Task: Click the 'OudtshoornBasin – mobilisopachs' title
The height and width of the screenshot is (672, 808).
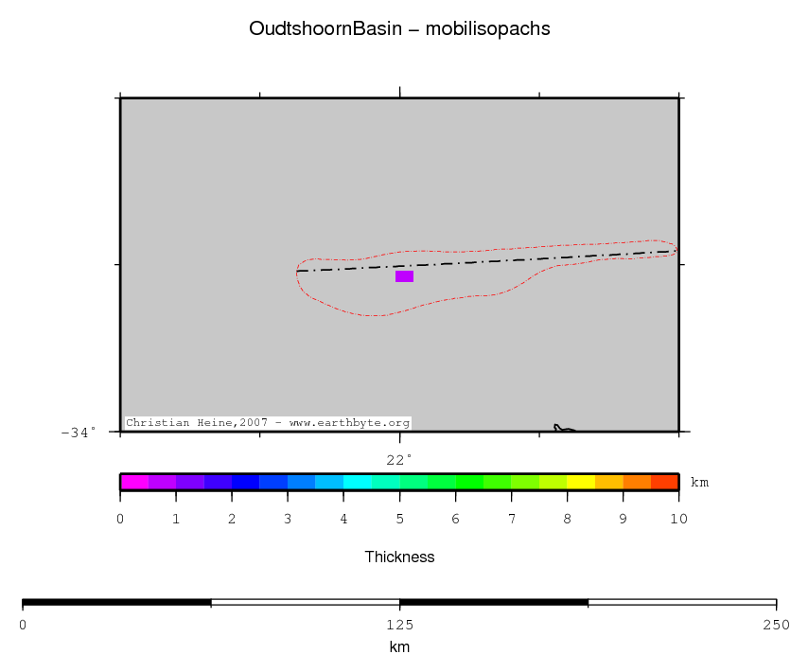Action: click(399, 29)
